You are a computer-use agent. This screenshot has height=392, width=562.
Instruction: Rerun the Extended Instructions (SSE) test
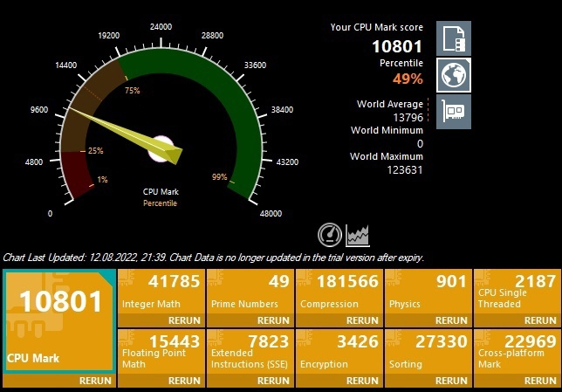[x=250, y=381]
